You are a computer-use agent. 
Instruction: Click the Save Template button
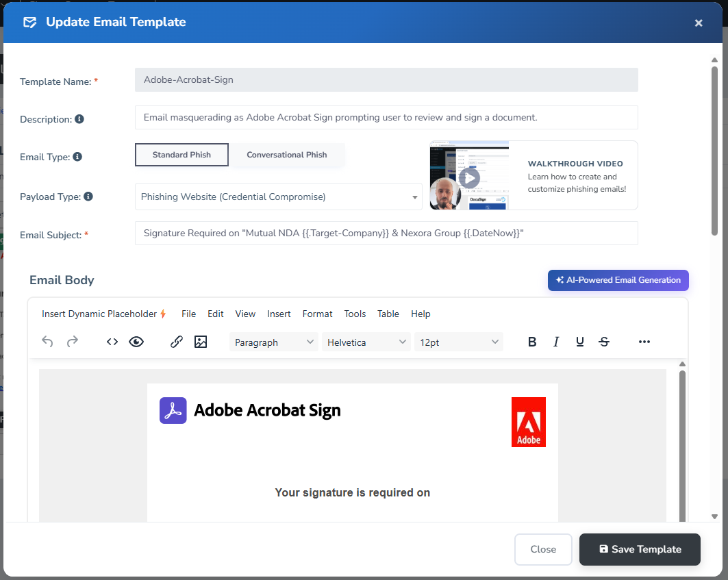click(640, 549)
